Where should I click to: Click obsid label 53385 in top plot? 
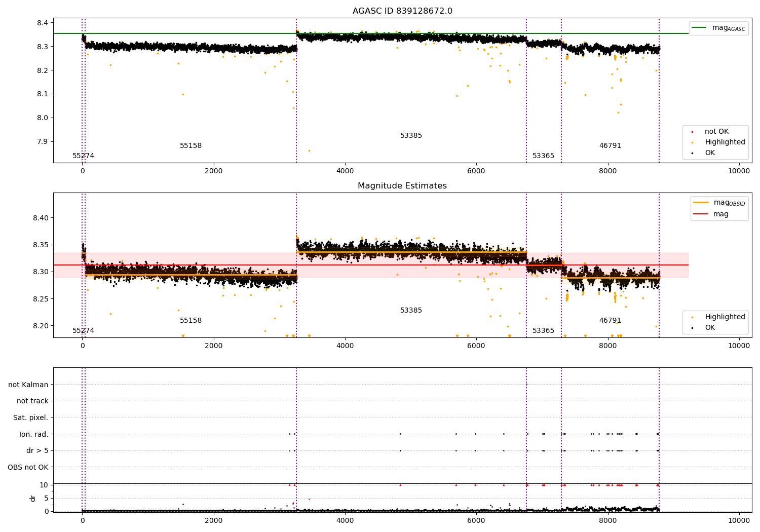point(411,136)
